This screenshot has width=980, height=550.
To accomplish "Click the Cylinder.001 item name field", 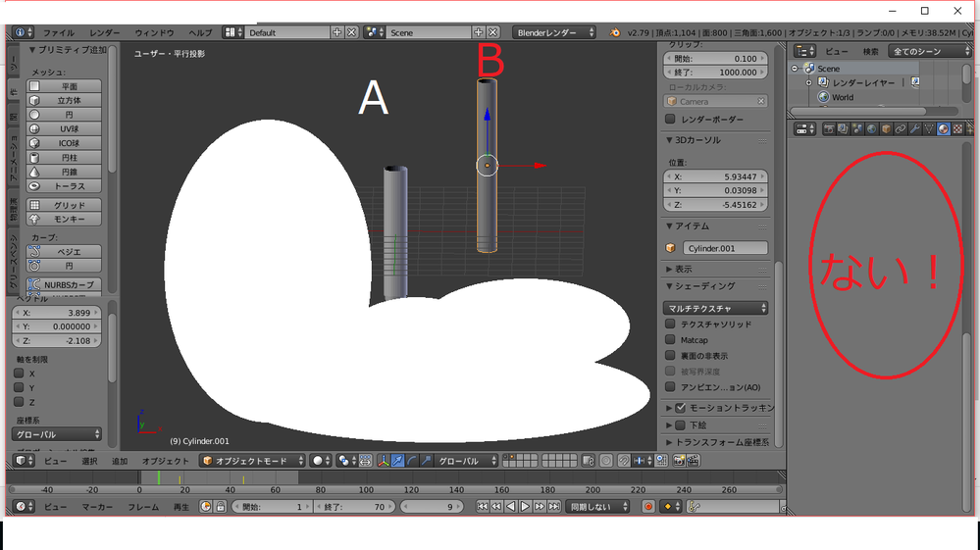I will tap(725, 249).
